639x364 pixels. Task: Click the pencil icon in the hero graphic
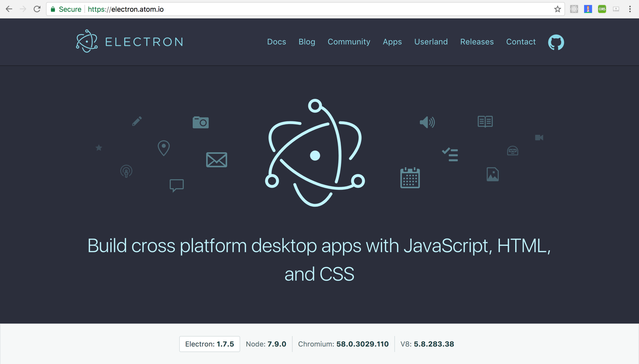[137, 121]
